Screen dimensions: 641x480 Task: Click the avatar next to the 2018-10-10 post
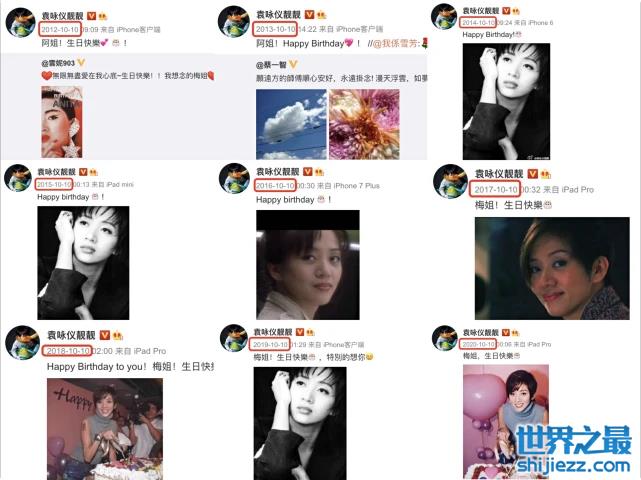22,343
